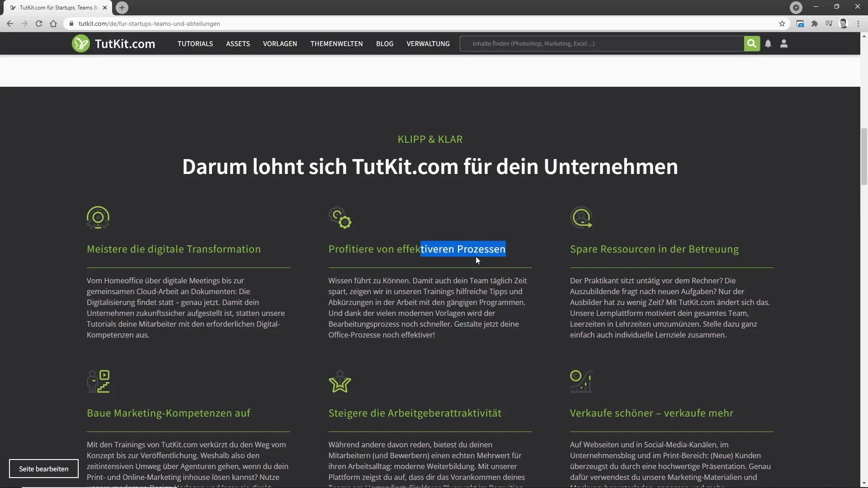Viewport: 868px width, 488px height.
Task: Click heading Verkaufe schöner – verkaufe mehr
Action: [x=651, y=413]
